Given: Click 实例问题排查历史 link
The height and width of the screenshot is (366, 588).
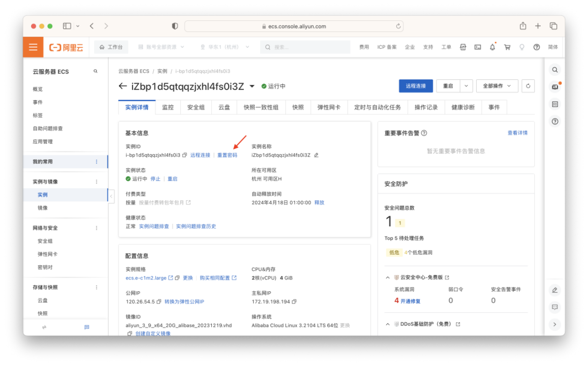Looking at the screenshot, I should 196,227.
